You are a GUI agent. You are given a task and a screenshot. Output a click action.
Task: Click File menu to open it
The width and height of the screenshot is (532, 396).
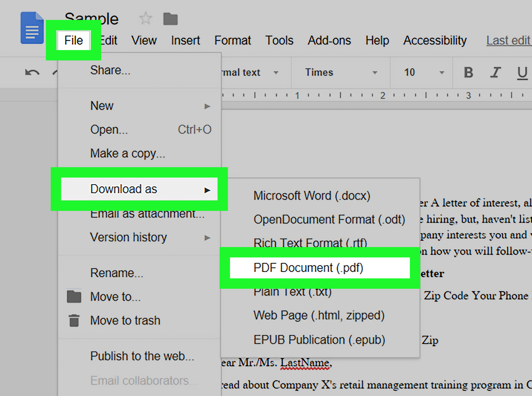pos(74,40)
